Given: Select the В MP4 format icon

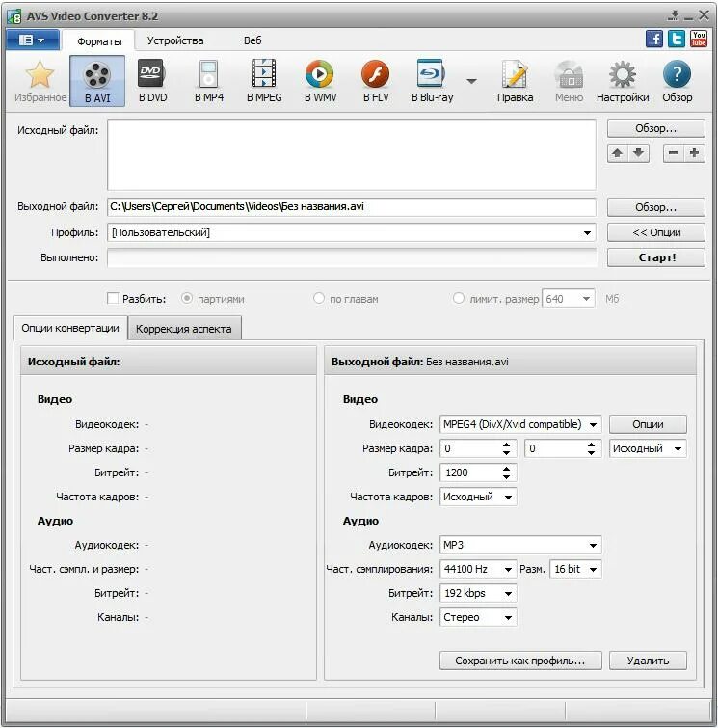Looking at the screenshot, I should click(x=209, y=81).
